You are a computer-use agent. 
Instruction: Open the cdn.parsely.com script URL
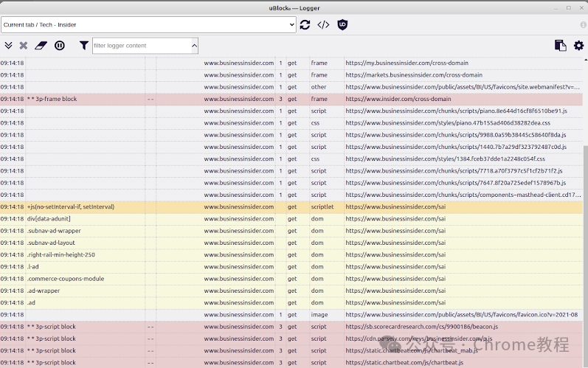click(x=419, y=339)
